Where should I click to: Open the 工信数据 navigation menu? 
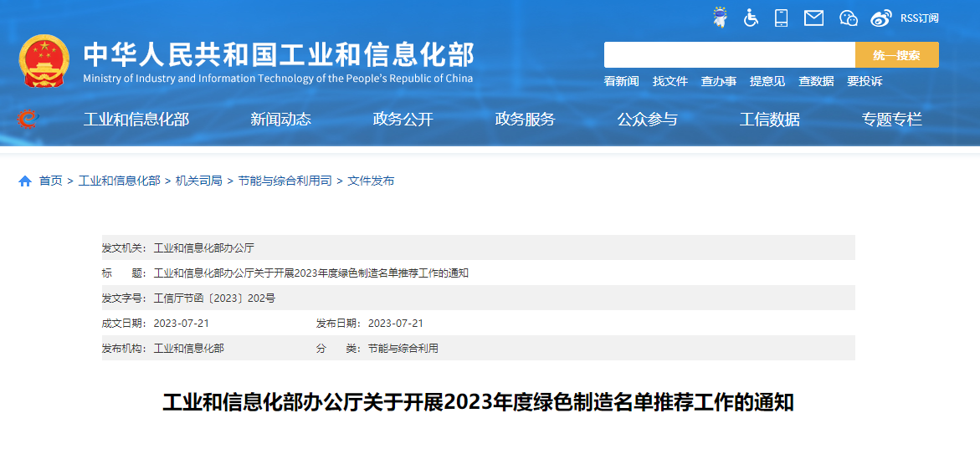point(769,120)
